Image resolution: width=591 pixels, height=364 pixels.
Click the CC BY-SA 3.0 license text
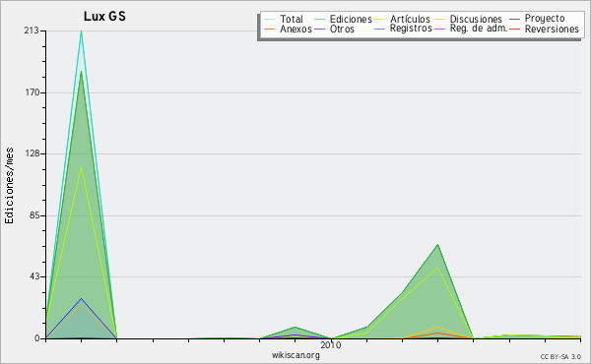[x=560, y=356]
